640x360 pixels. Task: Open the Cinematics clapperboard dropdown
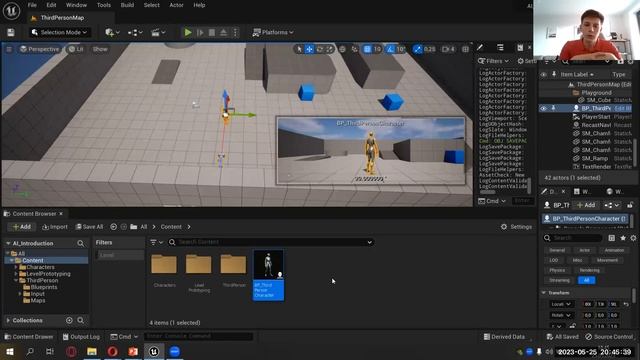point(158,32)
